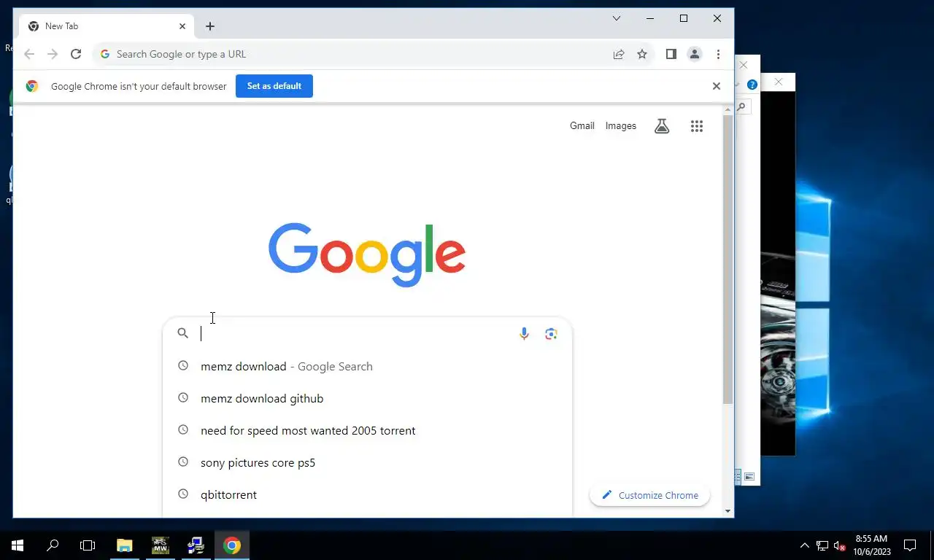Open the Chrome three-dot menu

coord(718,54)
